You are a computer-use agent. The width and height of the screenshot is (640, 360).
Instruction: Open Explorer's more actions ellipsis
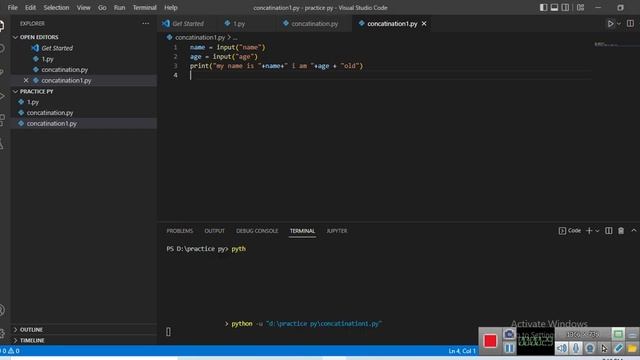[x=145, y=24]
